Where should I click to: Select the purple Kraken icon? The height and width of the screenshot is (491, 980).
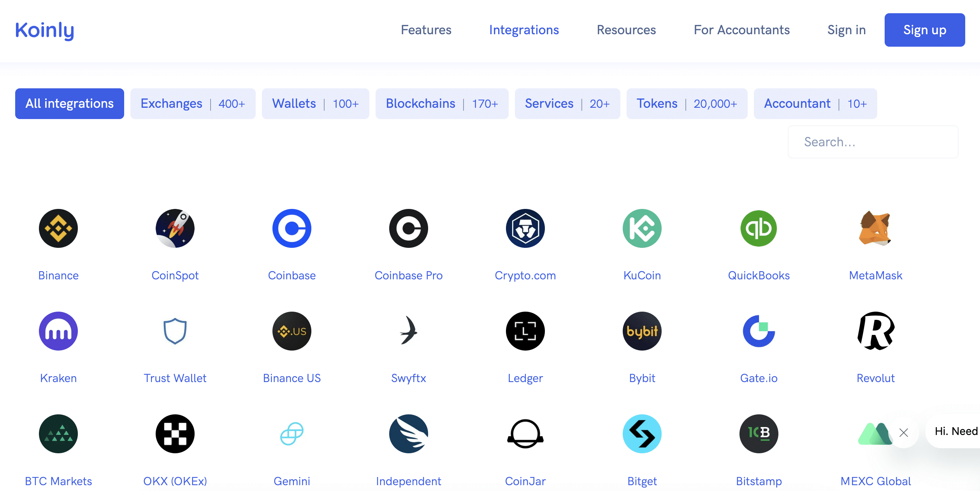click(58, 331)
